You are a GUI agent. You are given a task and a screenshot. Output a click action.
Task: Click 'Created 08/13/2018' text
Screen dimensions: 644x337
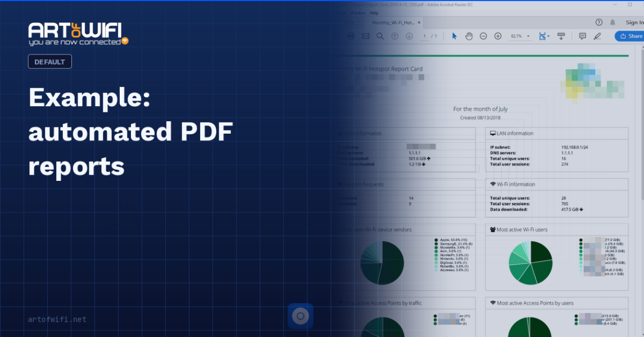480,118
